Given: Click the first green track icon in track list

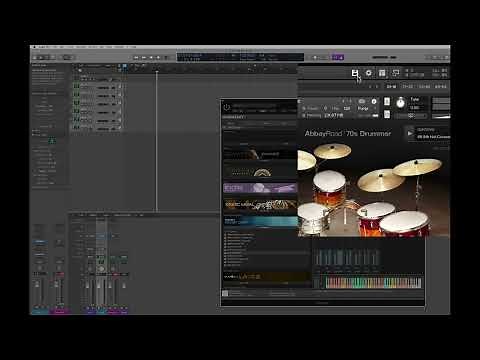Looking at the screenshot, I should tap(76, 86).
